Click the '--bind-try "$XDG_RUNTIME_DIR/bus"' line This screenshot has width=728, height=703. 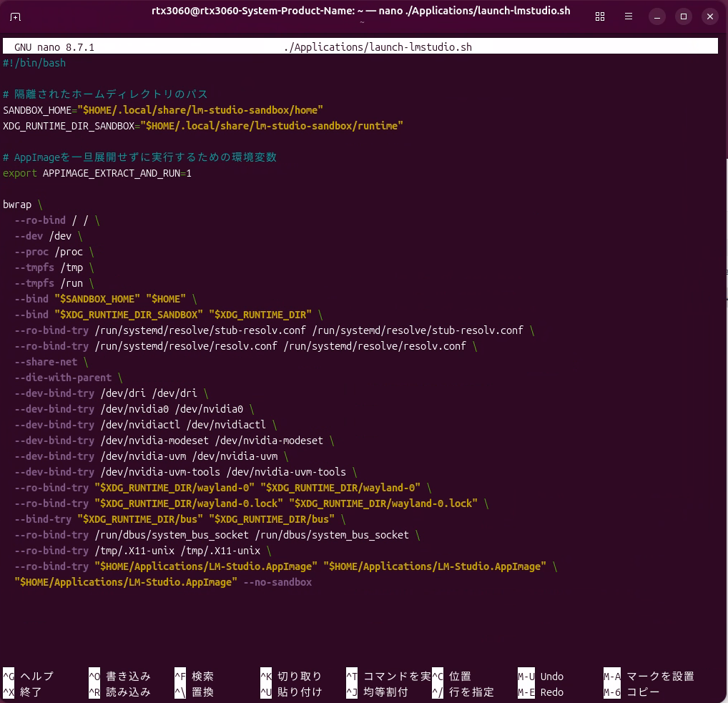pos(180,520)
